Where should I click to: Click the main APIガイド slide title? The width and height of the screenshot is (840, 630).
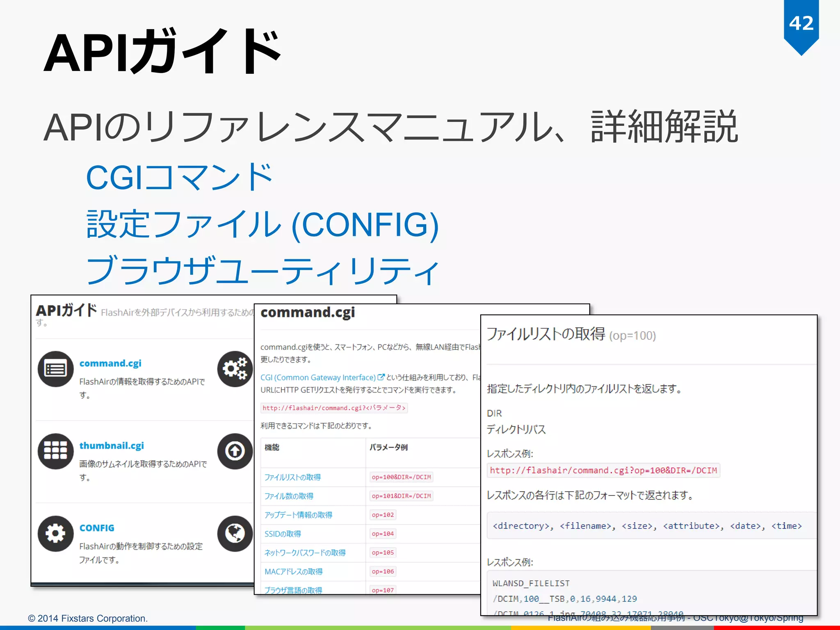tap(163, 52)
